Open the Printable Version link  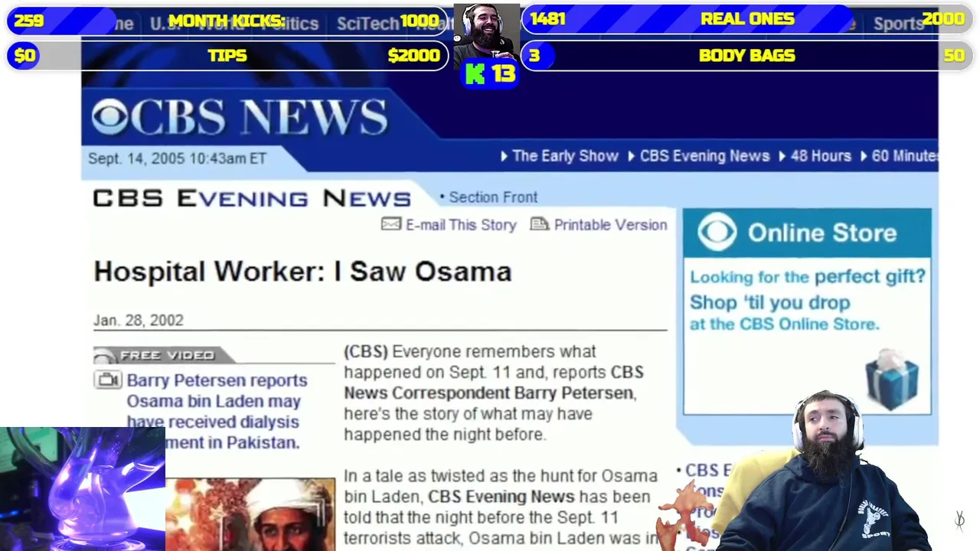point(610,225)
